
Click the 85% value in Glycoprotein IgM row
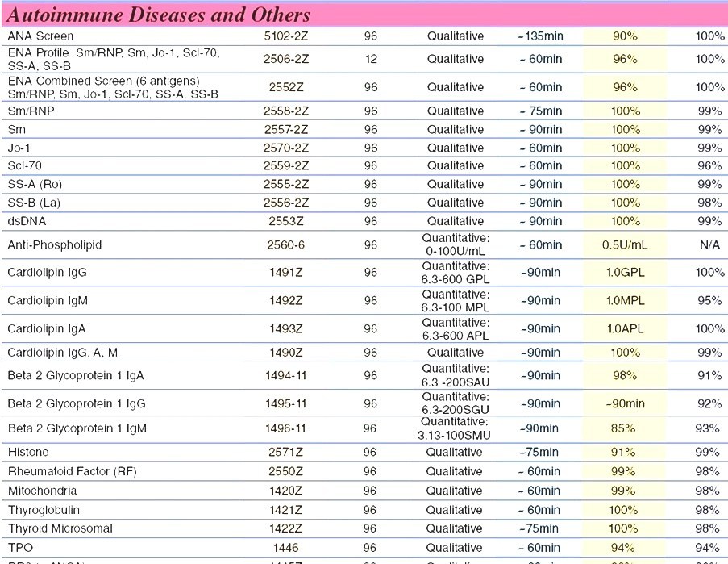[x=623, y=428]
